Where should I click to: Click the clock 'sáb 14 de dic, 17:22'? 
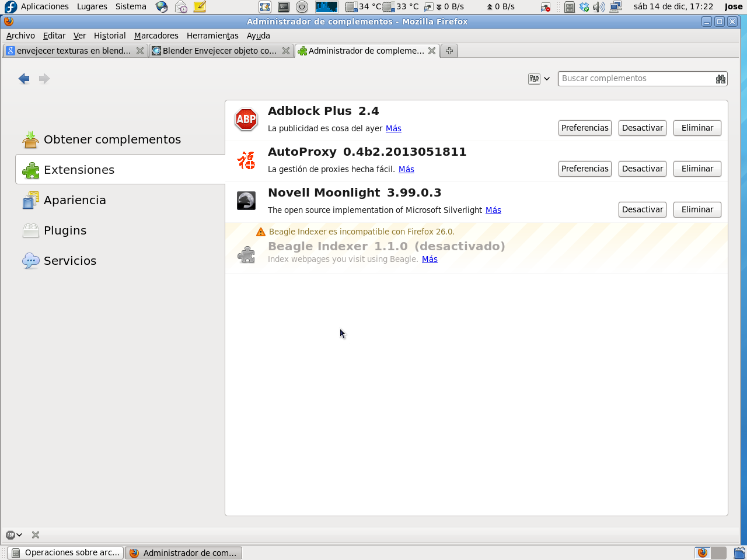pyautogui.click(x=673, y=6)
